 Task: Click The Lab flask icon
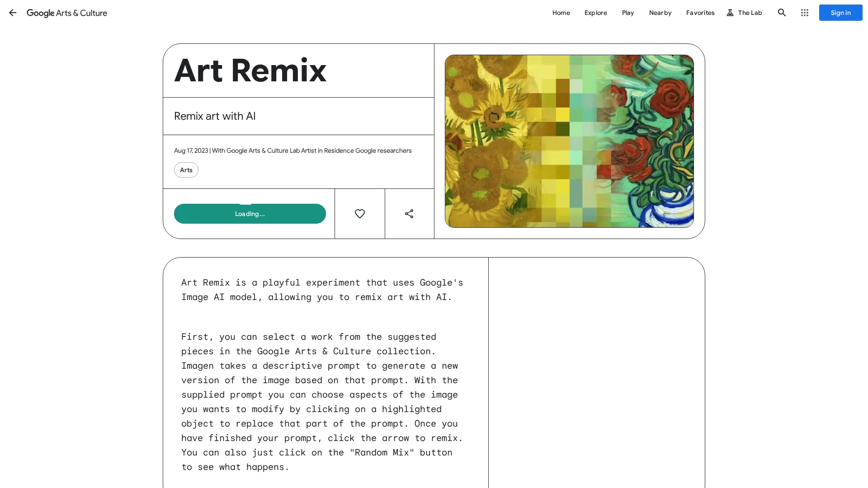pyautogui.click(x=730, y=13)
